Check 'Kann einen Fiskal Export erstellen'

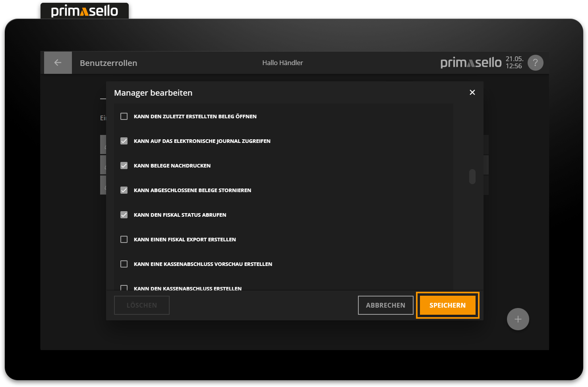[124, 239]
